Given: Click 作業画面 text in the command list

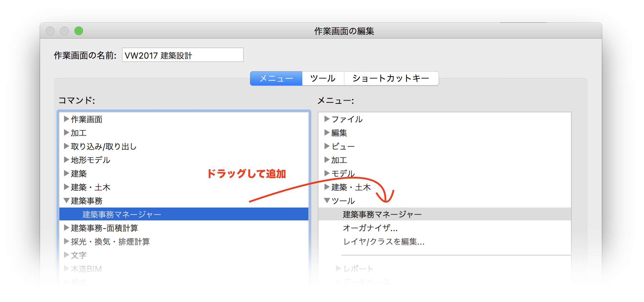Looking at the screenshot, I should (87, 119).
